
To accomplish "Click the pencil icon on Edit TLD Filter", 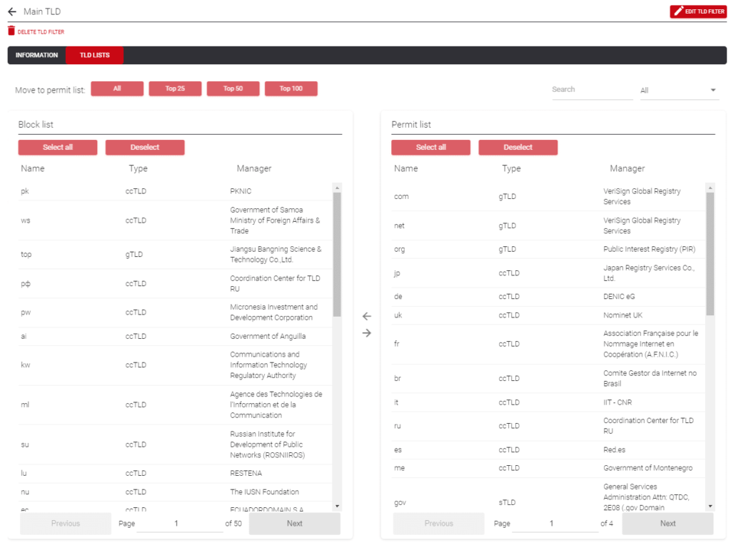I will 677,11.
